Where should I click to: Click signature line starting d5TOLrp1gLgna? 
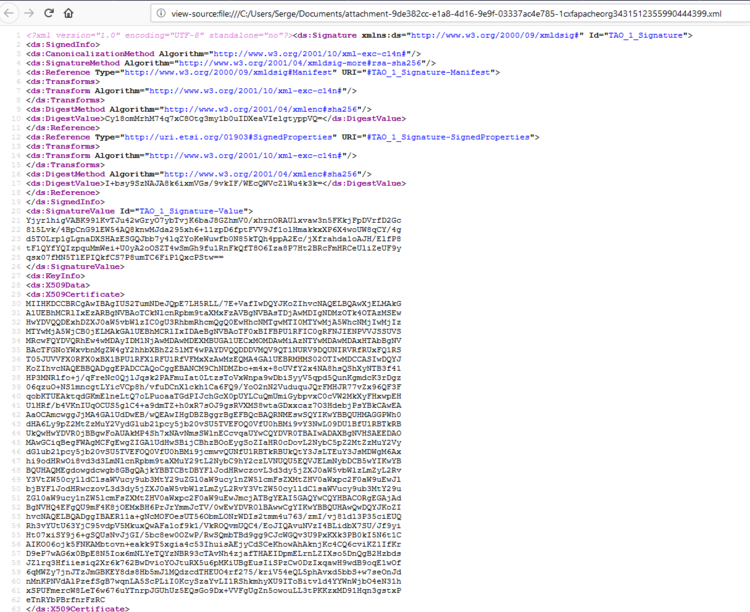point(213,239)
